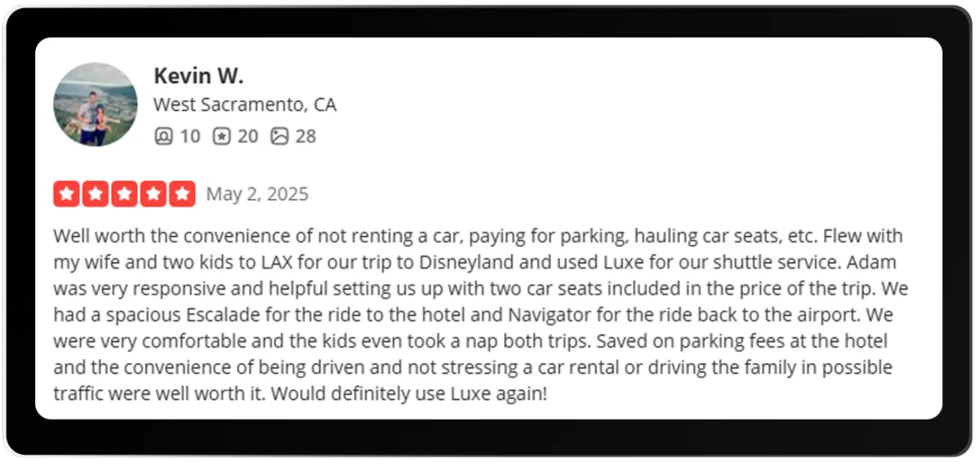Click the photo count number 28
The width and height of the screenshot is (980, 462).
305,136
